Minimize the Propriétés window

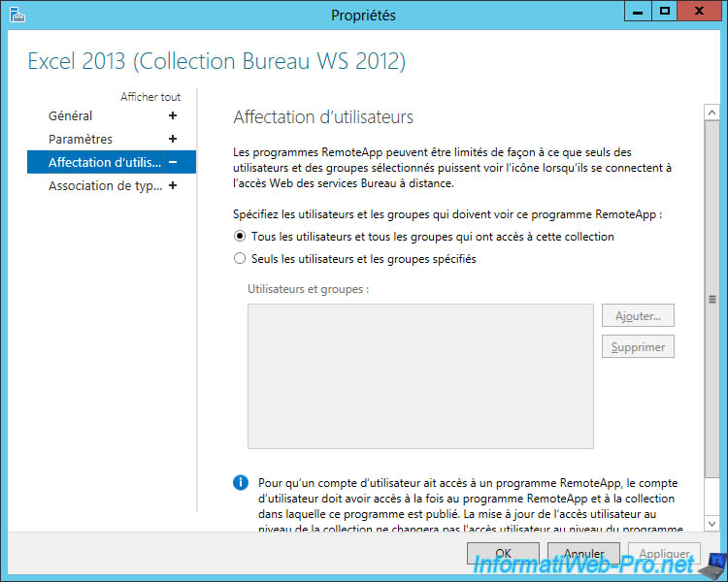point(638,11)
